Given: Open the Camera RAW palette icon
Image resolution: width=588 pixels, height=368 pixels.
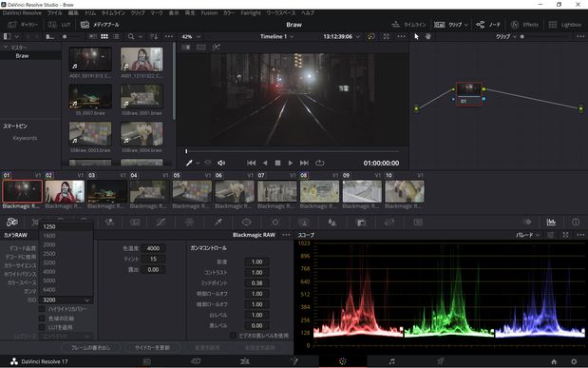Looking at the screenshot, I should coord(12,222).
